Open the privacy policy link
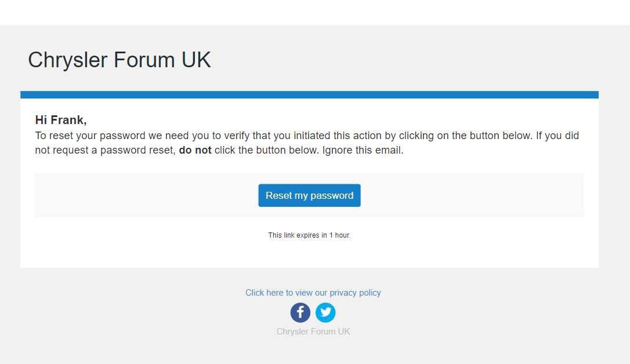 point(313,293)
